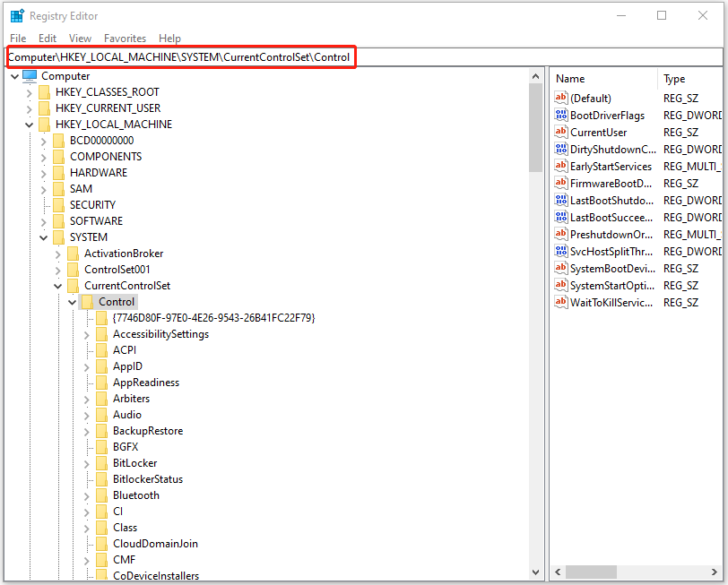Click the HKEY_LOCAL_MACHINE folder icon

[x=44, y=125]
